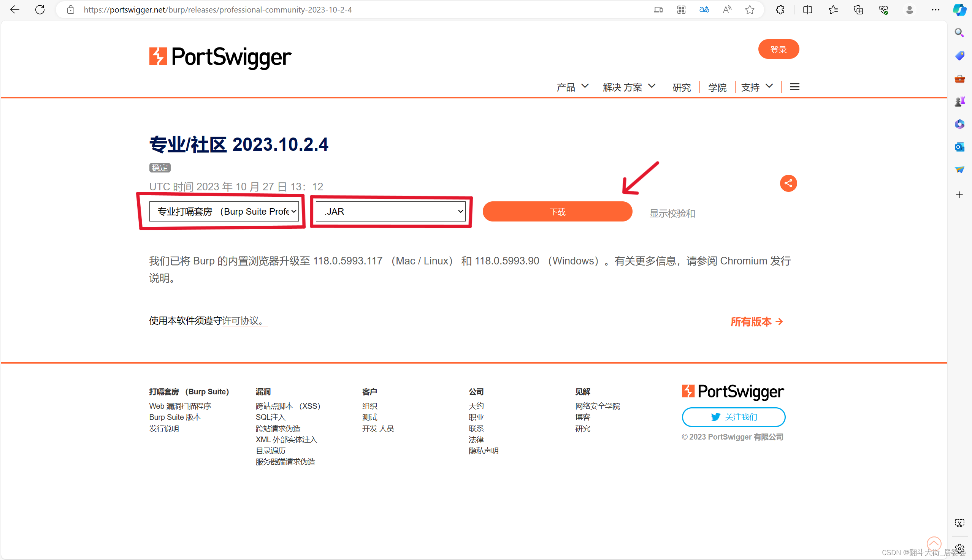Open the translate page icon

[704, 9]
